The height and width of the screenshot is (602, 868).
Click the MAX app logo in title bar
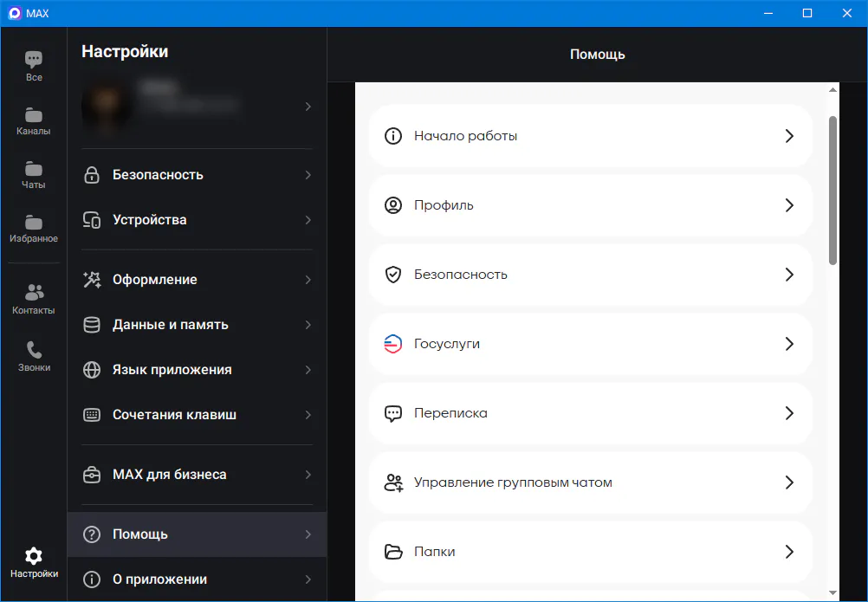click(x=15, y=13)
